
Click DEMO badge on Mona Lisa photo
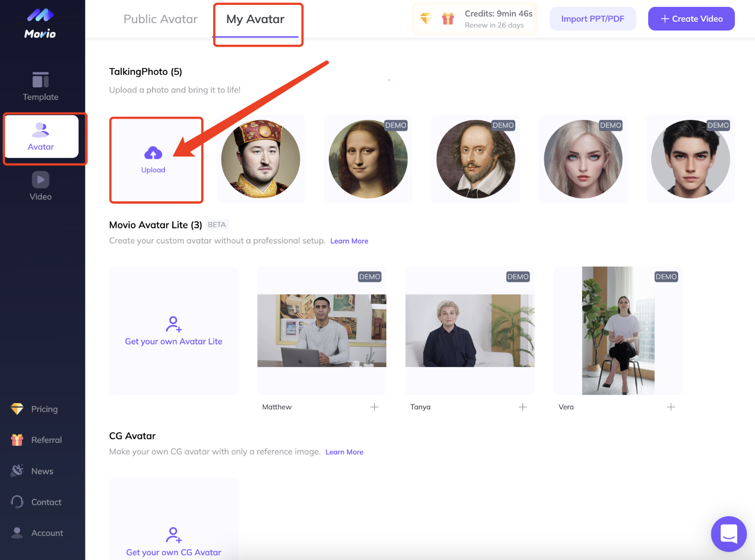click(396, 125)
